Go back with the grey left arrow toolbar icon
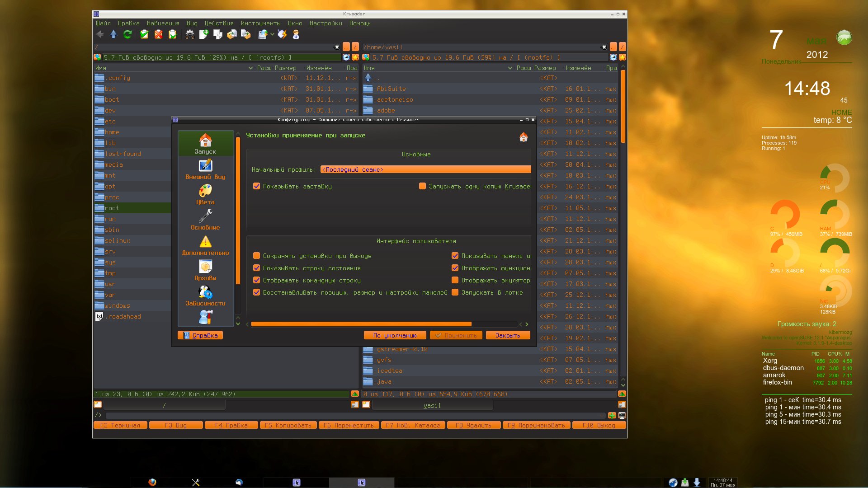This screenshot has height=488, width=868. pyautogui.click(x=100, y=34)
